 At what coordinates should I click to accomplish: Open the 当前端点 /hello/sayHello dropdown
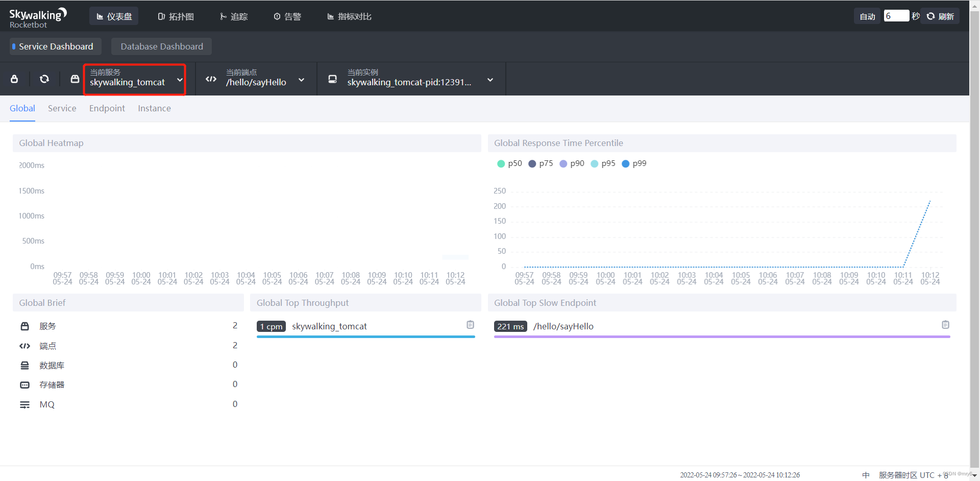[265, 79]
